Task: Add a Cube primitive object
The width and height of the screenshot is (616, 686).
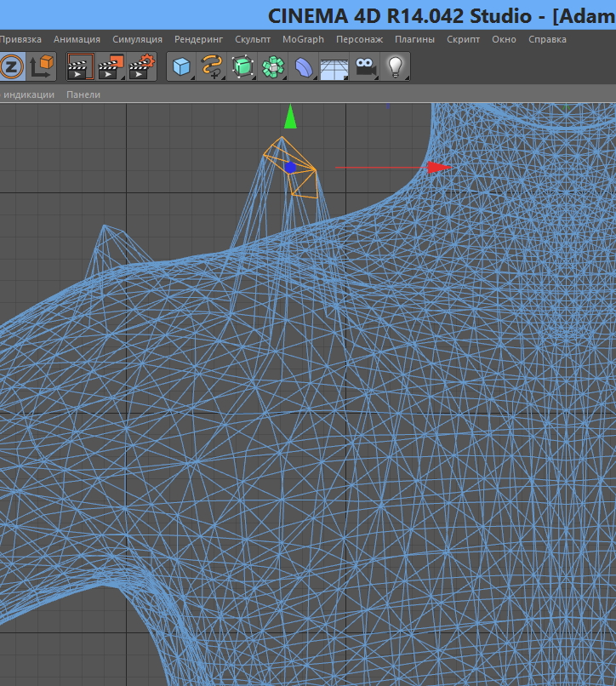Action: coord(181,66)
